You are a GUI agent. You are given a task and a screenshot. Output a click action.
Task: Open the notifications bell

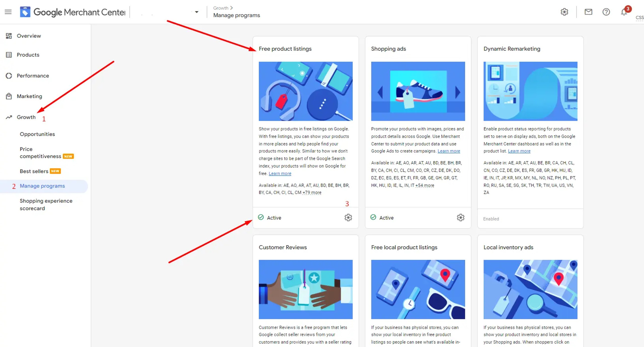point(624,12)
